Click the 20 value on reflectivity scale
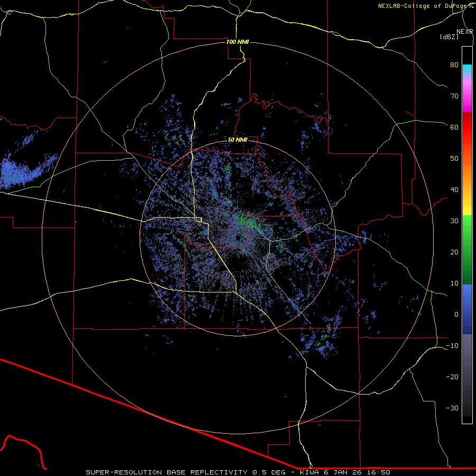The height and width of the screenshot is (476, 476). point(454,252)
